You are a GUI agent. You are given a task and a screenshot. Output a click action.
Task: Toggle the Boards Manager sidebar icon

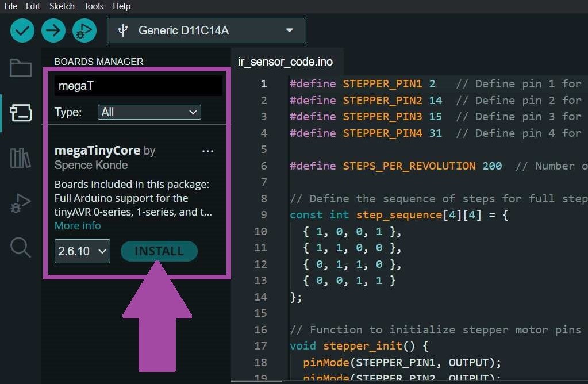[21, 113]
